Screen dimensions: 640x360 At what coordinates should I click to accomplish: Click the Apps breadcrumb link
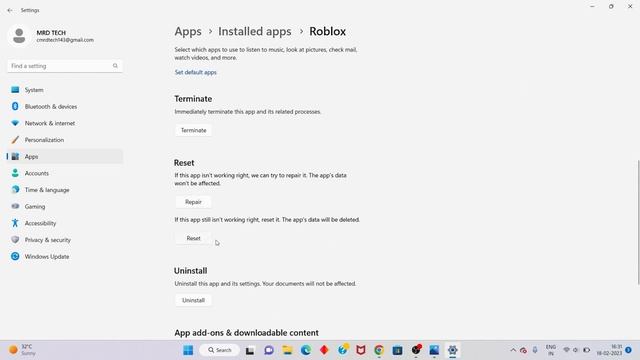pyautogui.click(x=188, y=31)
